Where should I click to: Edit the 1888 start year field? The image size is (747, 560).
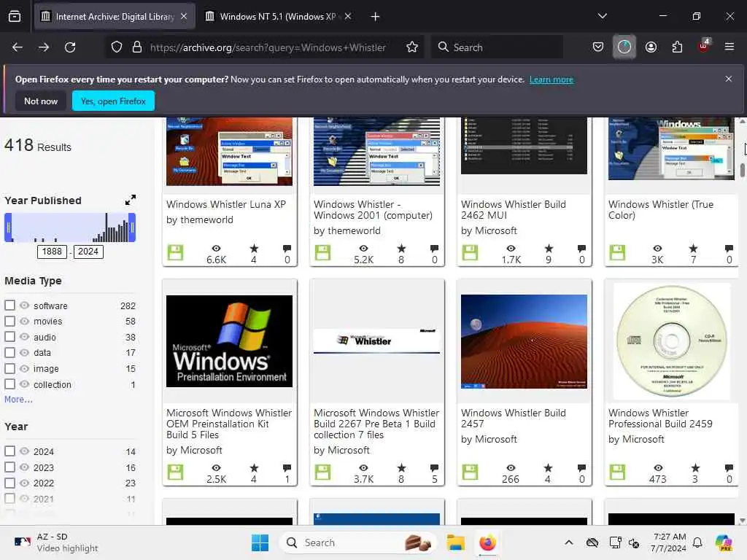click(x=52, y=252)
